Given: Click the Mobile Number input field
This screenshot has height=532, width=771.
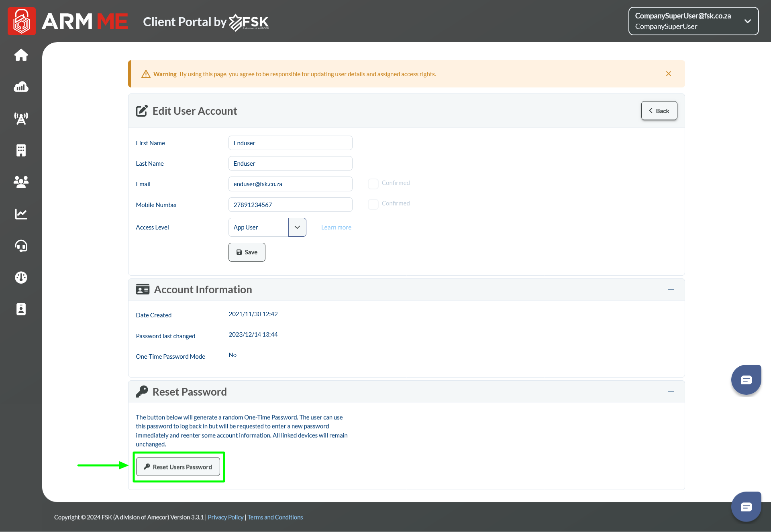Looking at the screenshot, I should (x=290, y=205).
